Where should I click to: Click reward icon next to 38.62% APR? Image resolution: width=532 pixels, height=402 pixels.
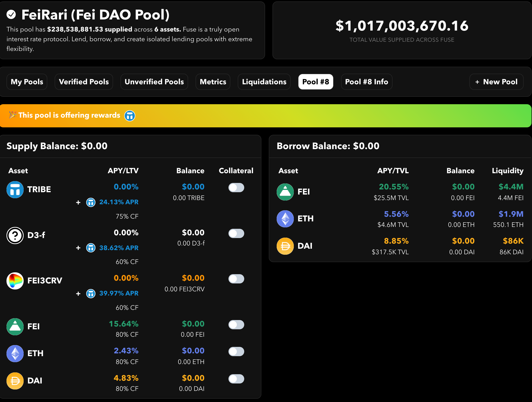[x=91, y=248]
